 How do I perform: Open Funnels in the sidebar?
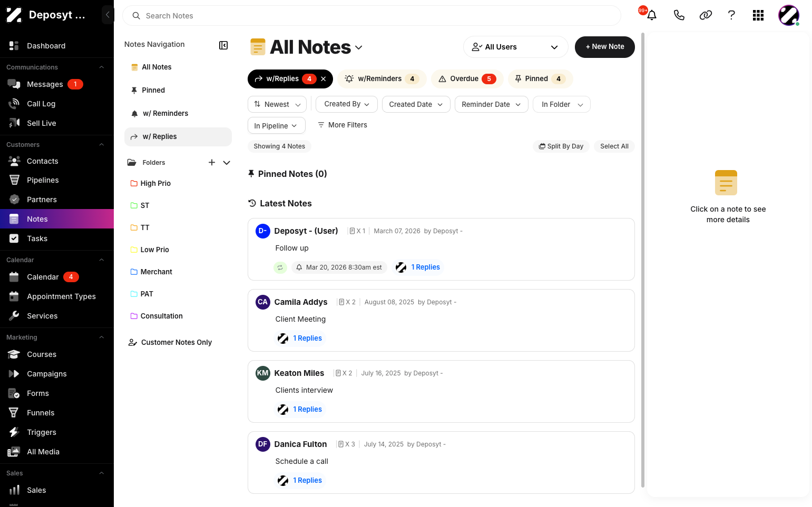[57, 413]
